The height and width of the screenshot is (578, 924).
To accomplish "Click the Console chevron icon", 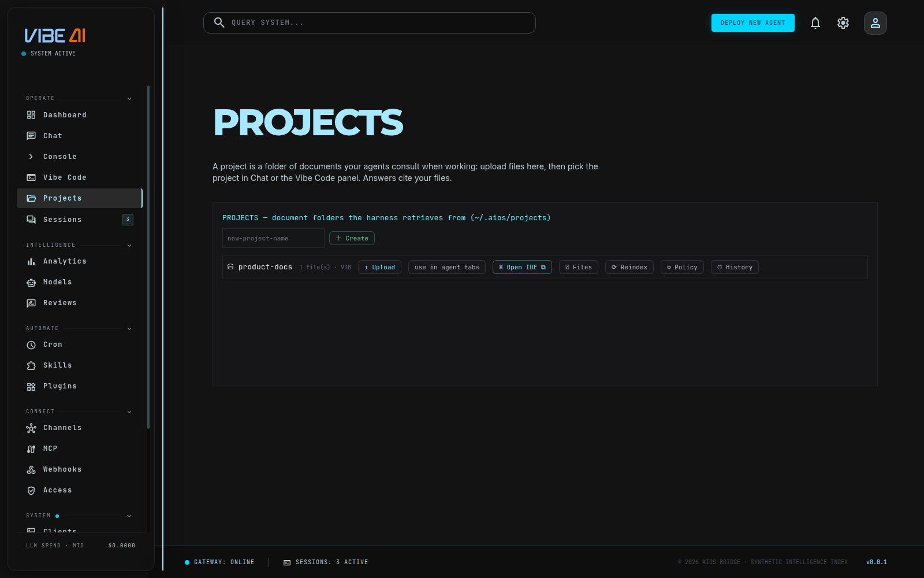I will point(31,157).
